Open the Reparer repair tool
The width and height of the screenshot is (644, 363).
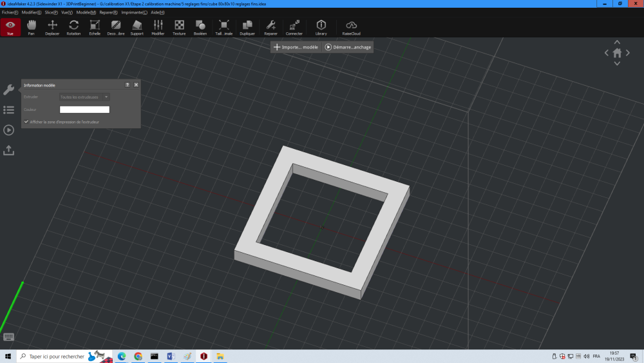point(270,28)
